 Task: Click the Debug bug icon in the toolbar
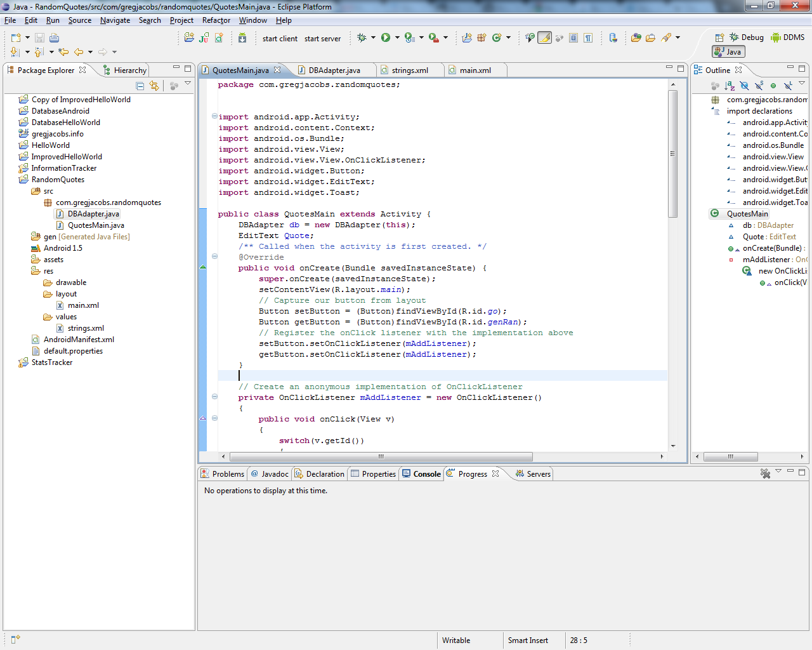363,38
